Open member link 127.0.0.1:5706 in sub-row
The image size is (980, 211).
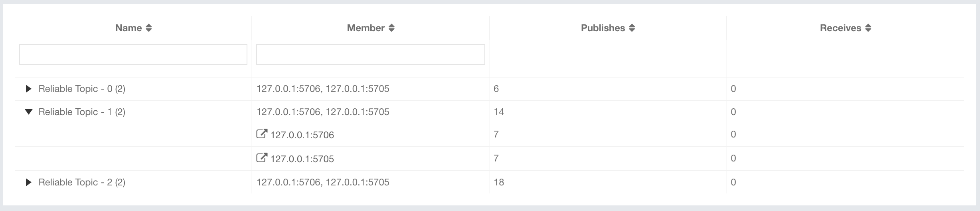[302, 135]
